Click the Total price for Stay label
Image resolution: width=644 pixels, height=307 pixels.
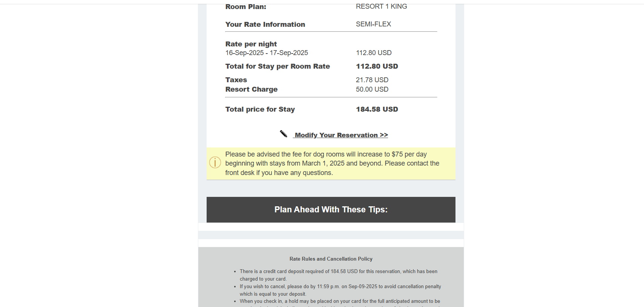click(x=260, y=109)
